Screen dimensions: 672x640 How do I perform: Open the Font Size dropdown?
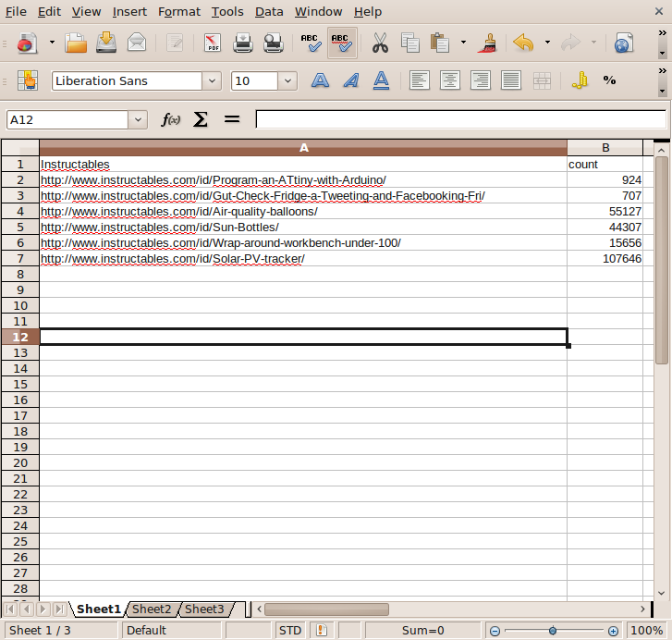click(288, 81)
